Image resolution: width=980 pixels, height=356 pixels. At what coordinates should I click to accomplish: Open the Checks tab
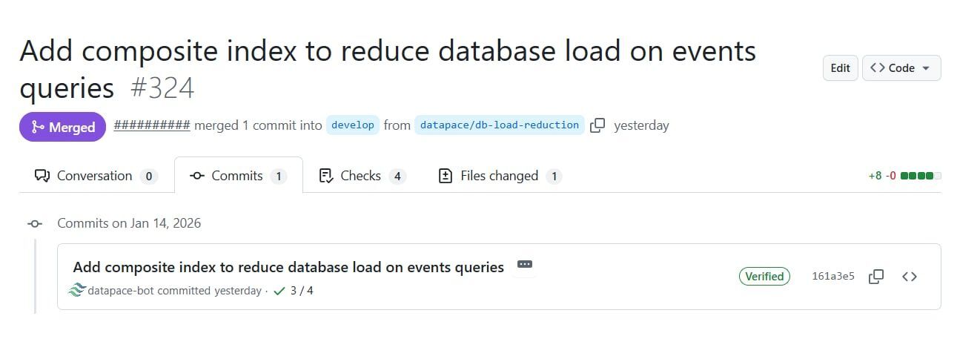pyautogui.click(x=362, y=176)
